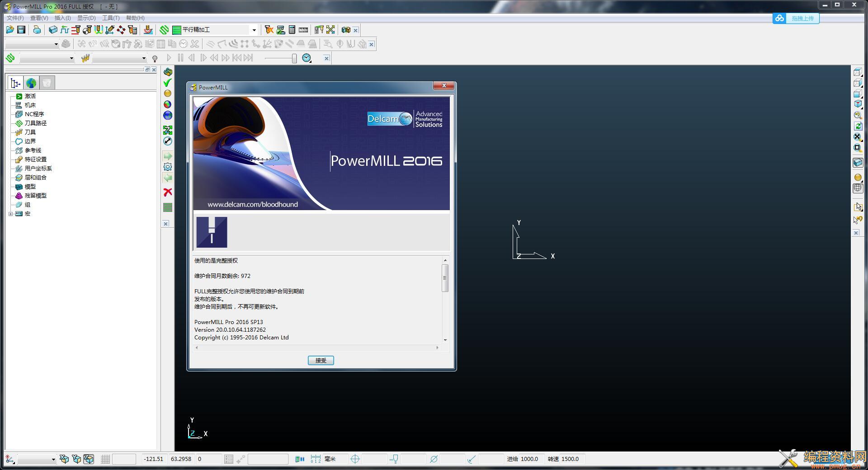Open the 帮助(H) menu
This screenshot has width=868, height=470.
135,18
